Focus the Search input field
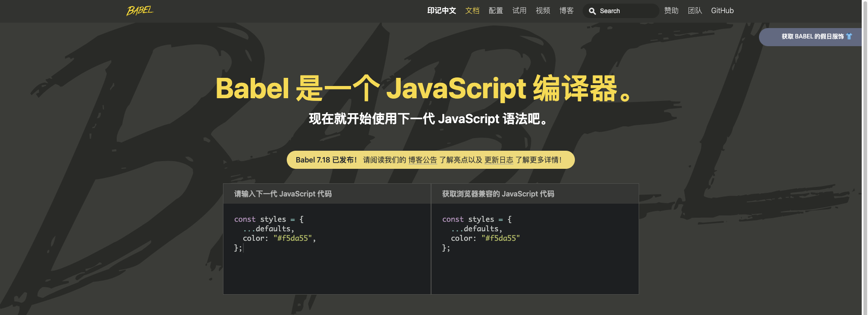Viewport: 868px width, 315px height. click(x=621, y=11)
